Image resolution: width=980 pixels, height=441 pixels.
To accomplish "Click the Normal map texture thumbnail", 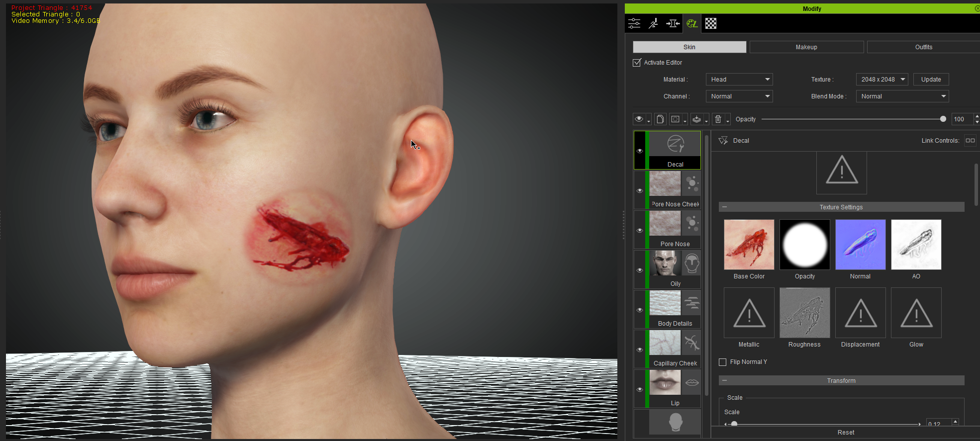I will click(861, 245).
